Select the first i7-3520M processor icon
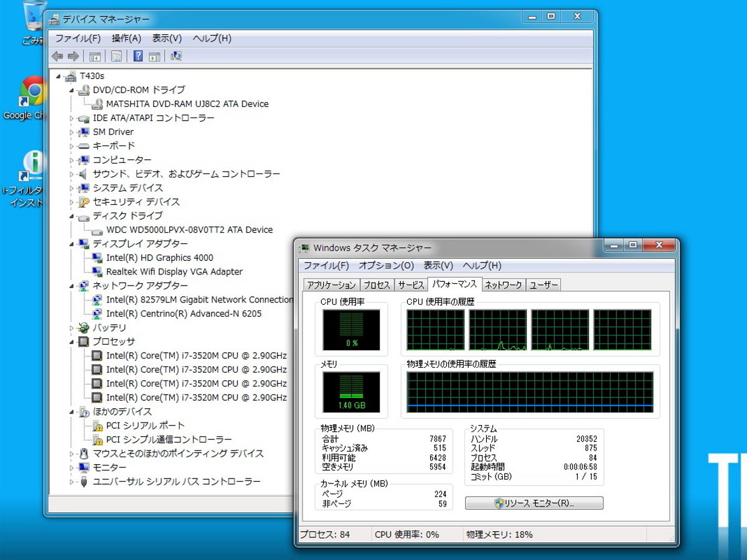The width and height of the screenshot is (747, 560). pos(97,356)
